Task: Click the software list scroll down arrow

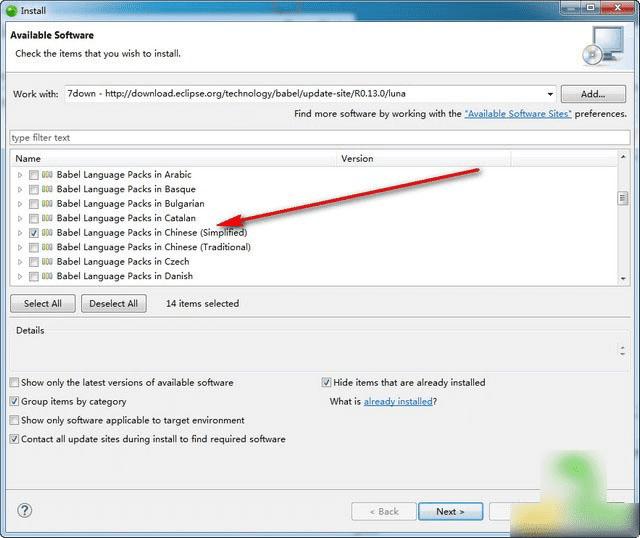Action: coord(623,279)
